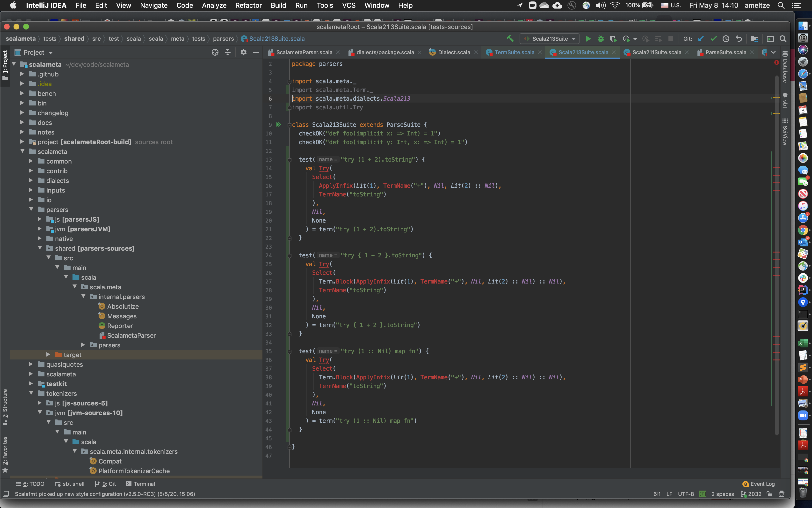Commit changes with green checkmark icon

click(713, 39)
